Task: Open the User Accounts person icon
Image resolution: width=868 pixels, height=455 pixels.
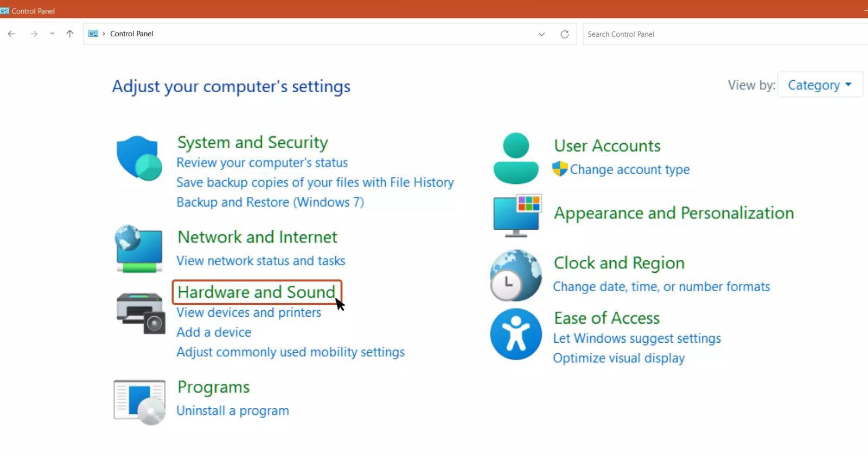Action: (516, 158)
